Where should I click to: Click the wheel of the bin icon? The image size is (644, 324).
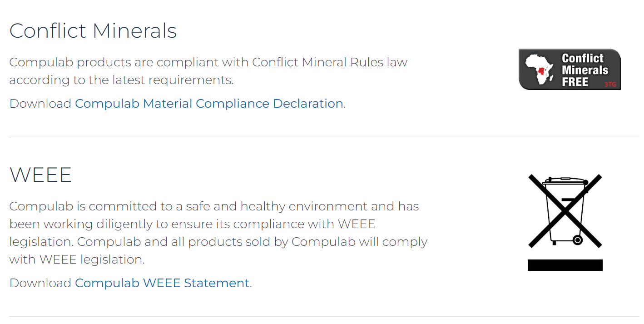(577, 239)
